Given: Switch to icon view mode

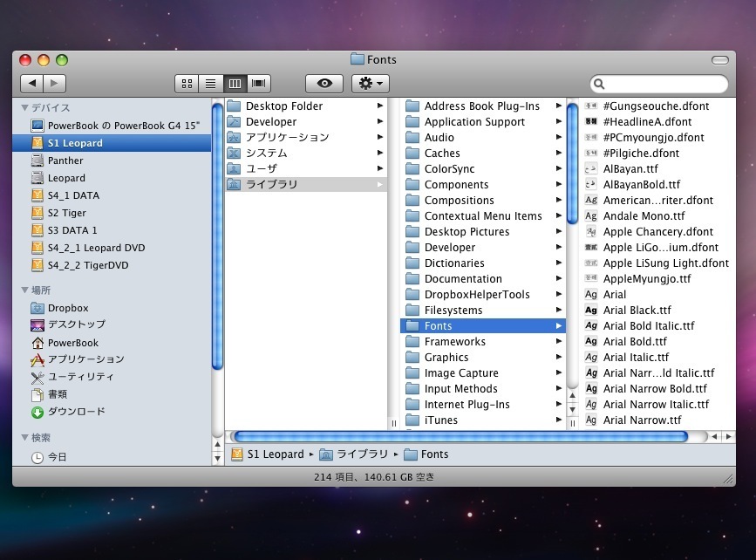Looking at the screenshot, I should pyautogui.click(x=187, y=84).
